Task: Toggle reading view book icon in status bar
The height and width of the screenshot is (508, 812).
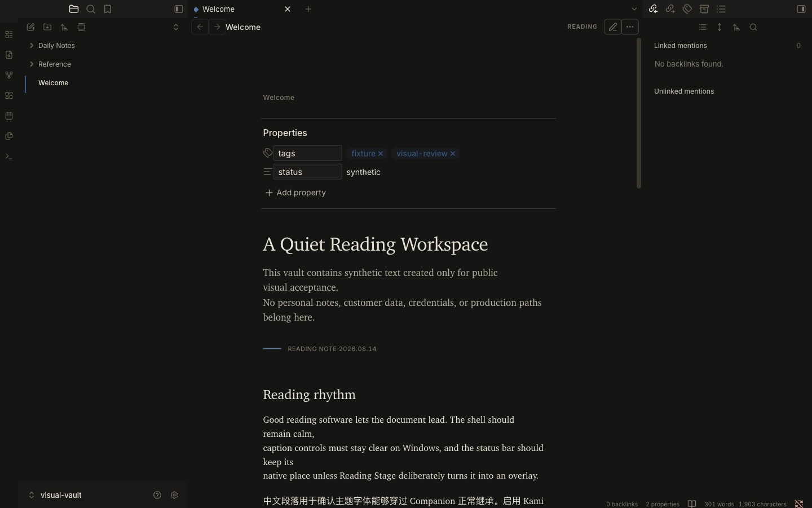Action: 692,504
